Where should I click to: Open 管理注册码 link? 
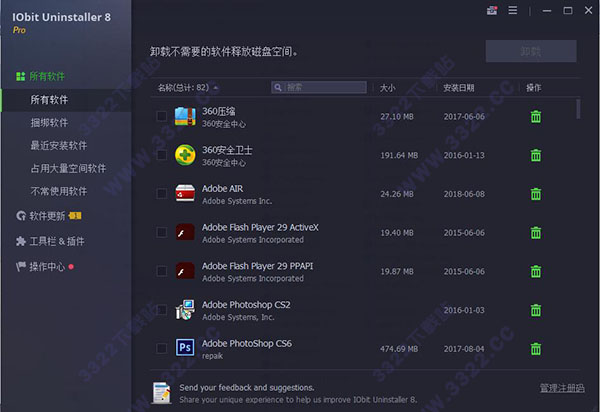562,388
